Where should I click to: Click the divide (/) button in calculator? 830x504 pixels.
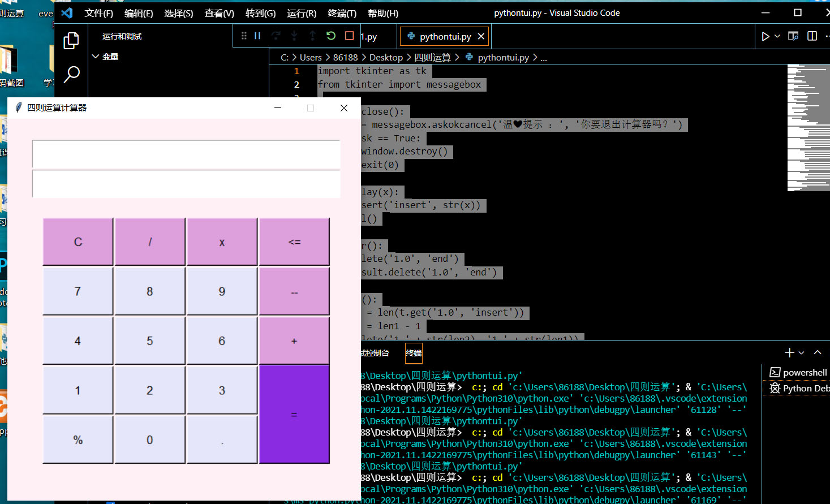pyautogui.click(x=150, y=242)
